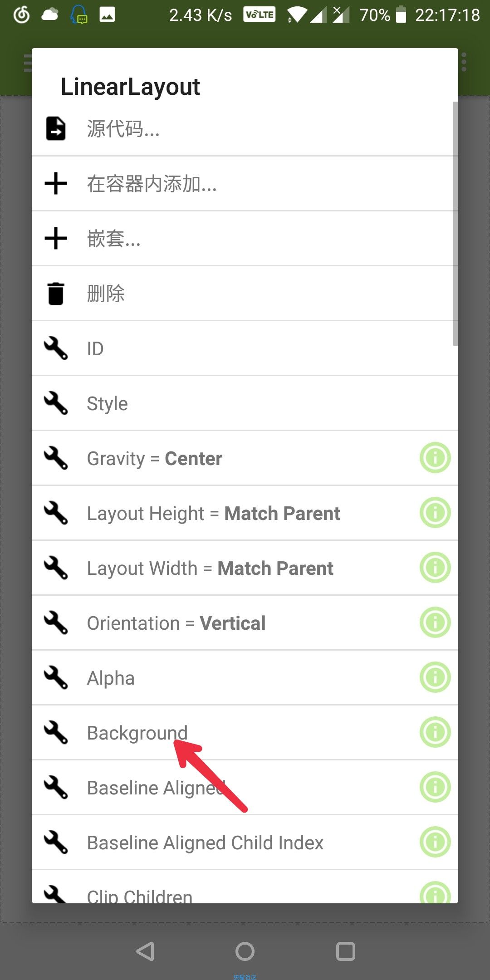
Task: Click the trash can delete icon
Action: (56, 293)
